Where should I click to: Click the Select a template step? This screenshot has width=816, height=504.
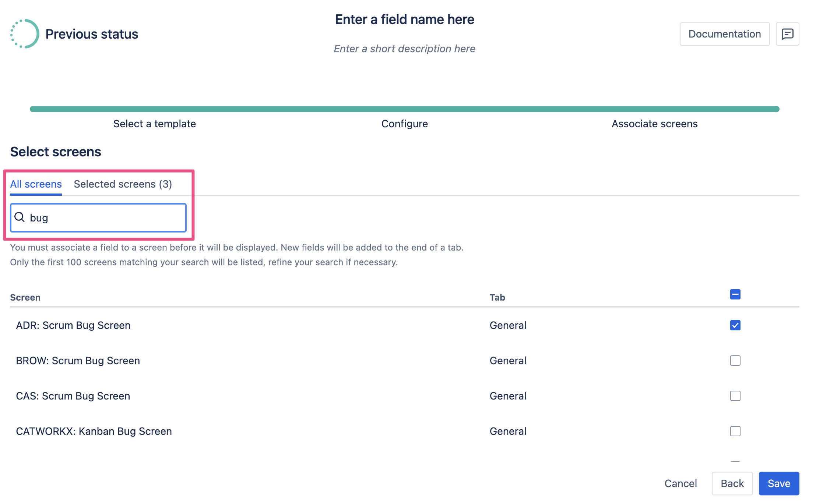point(154,124)
